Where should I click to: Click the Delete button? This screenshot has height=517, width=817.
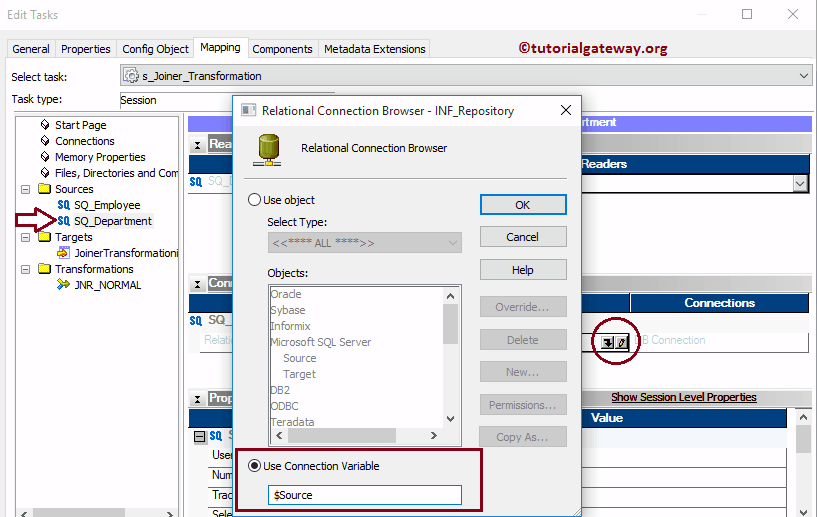pos(523,340)
